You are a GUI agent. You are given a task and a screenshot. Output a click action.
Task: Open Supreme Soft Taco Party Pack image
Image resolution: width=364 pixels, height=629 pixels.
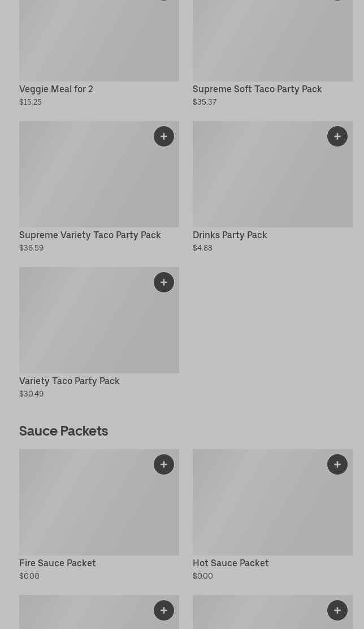pyautogui.click(x=272, y=40)
